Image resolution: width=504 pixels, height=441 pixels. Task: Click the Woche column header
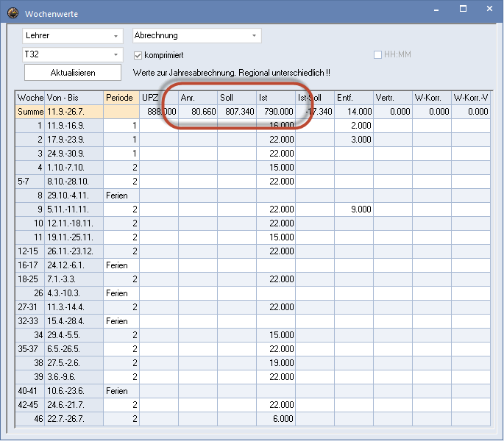[x=30, y=98]
